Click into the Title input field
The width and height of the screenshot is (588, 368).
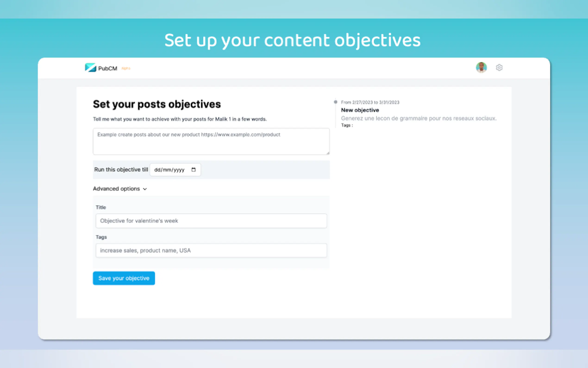tap(211, 221)
